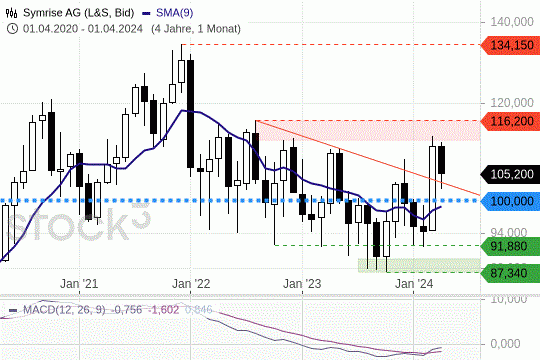
Task: Click the Jan '22 time axis label
Action: 191,284
